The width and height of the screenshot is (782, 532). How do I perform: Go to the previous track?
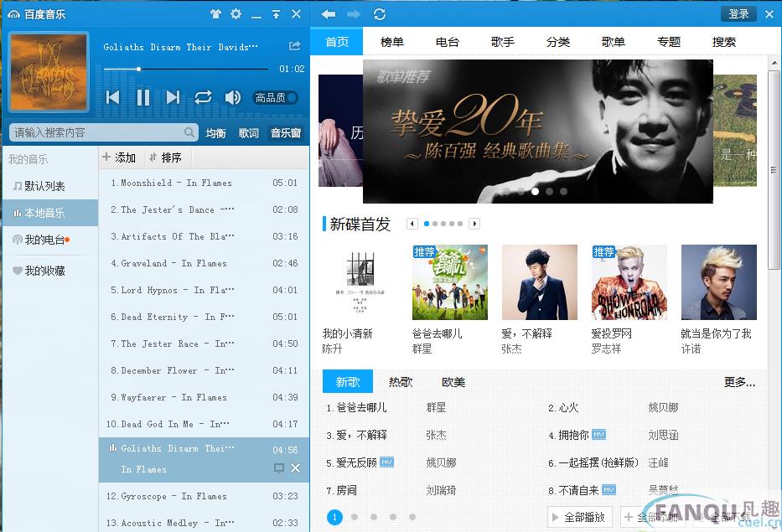(113, 97)
